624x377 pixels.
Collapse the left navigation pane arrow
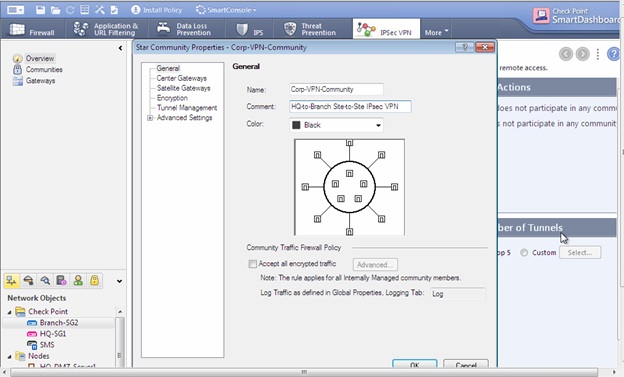(120, 48)
